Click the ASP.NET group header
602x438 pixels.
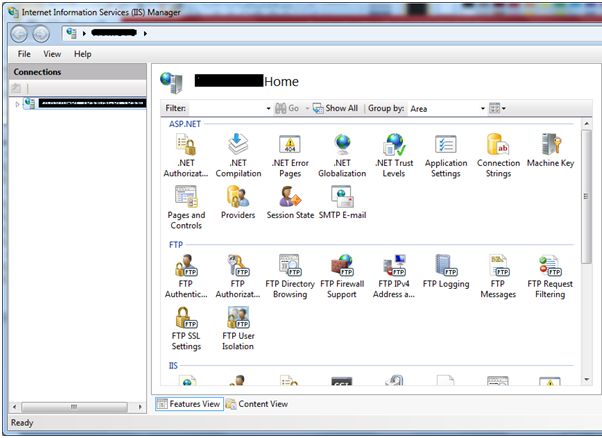[x=185, y=124]
